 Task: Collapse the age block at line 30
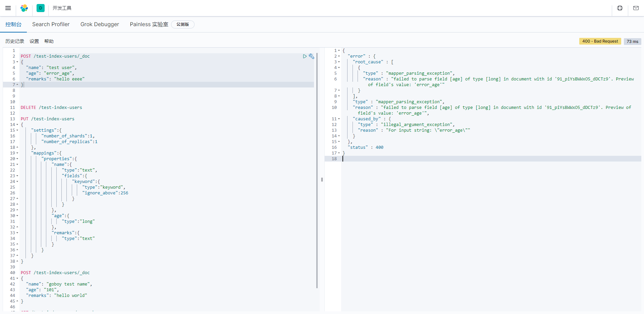pos(17,216)
